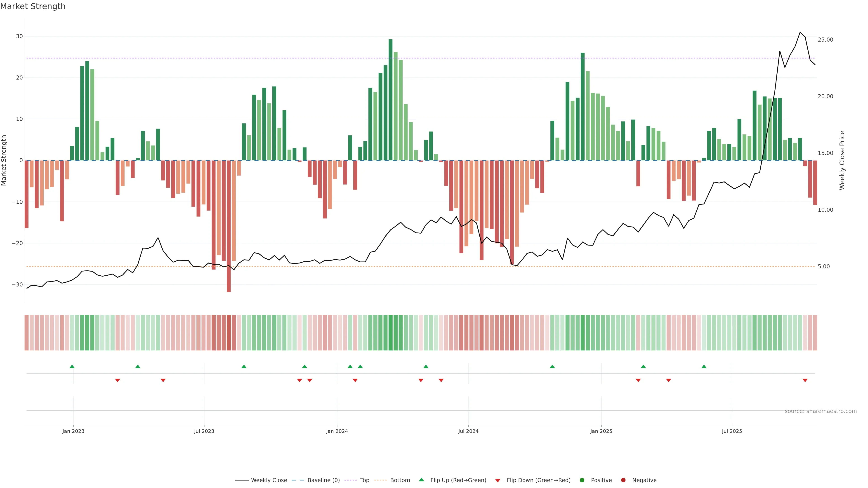This screenshot has width=868, height=488.
Task: Click the Weekly Close Price axis title
Action: (842, 160)
